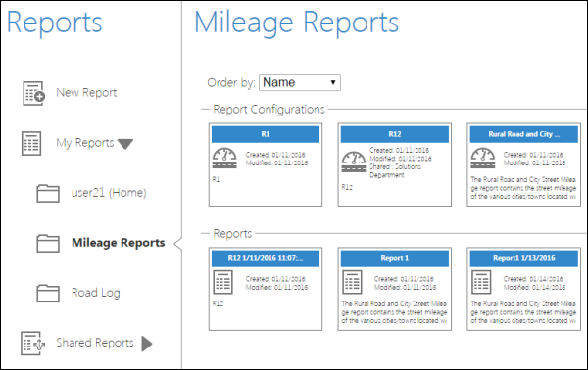Image resolution: width=588 pixels, height=370 pixels.
Task: Open the Report 1 title bar
Action: (395, 258)
